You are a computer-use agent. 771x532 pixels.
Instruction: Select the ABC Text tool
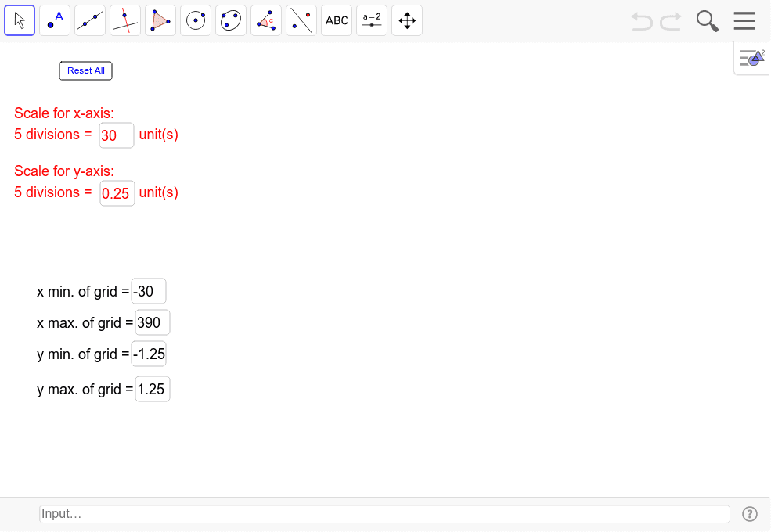(337, 20)
